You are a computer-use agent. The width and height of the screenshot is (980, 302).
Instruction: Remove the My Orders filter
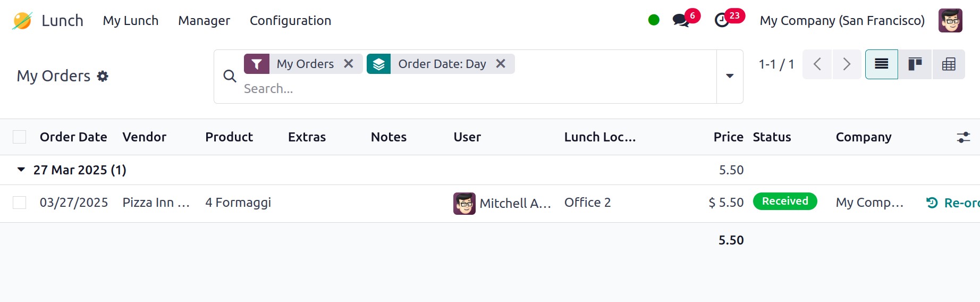click(x=349, y=64)
